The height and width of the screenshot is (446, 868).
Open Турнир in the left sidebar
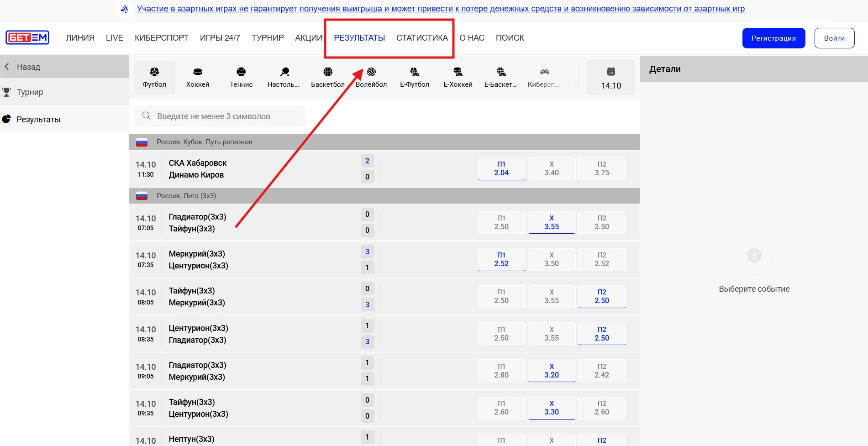coord(64,92)
